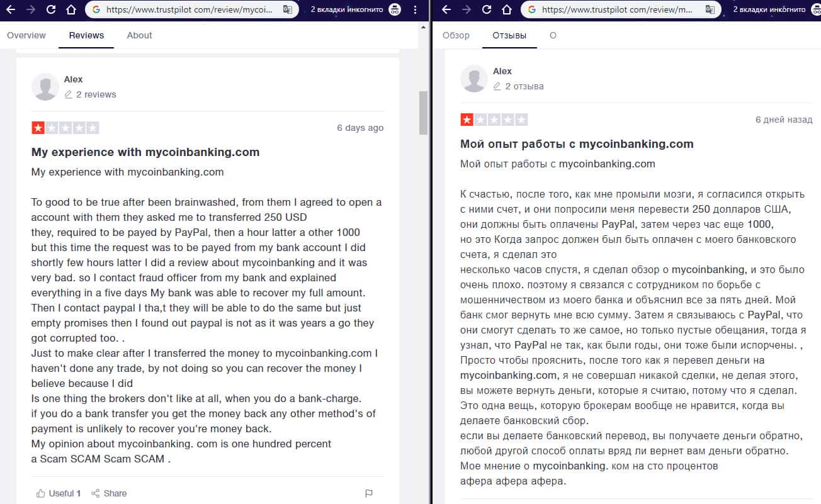Flag the review with the report icon
Screen dimensions: 821x504
369,493
